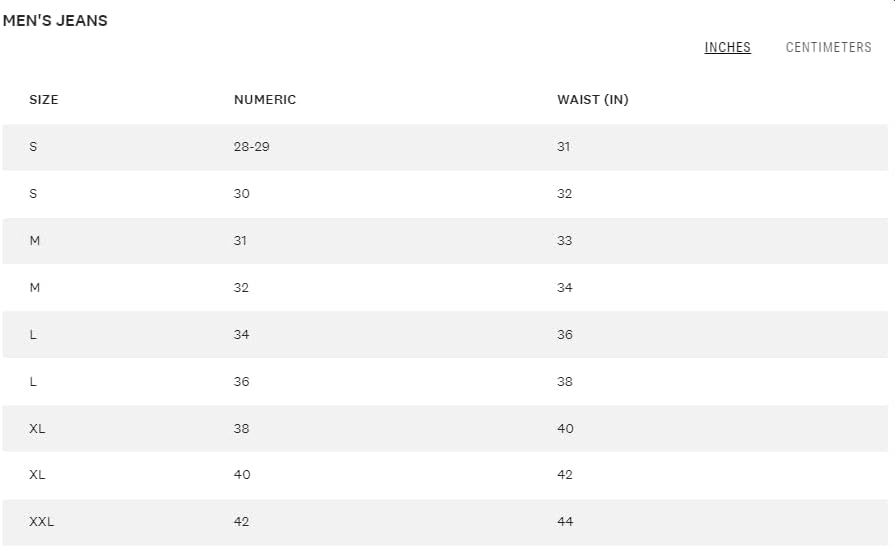Select the 28-29 numeric size cell
The image size is (895, 548).
click(252, 147)
